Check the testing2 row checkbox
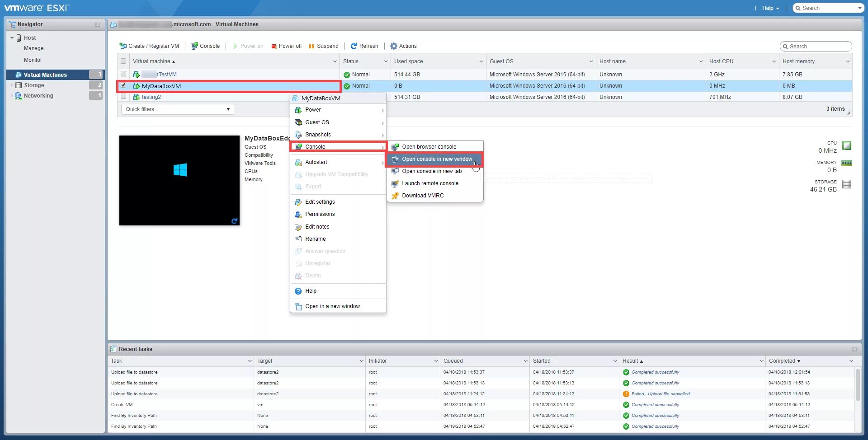This screenshot has width=868, height=440. tap(123, 97)
